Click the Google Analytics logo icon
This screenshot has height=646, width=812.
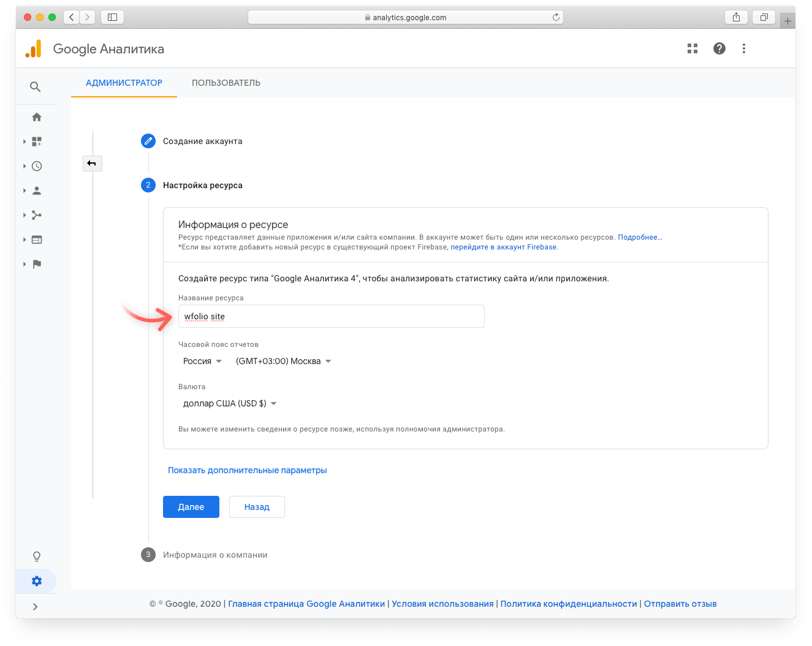click(34, 48)
